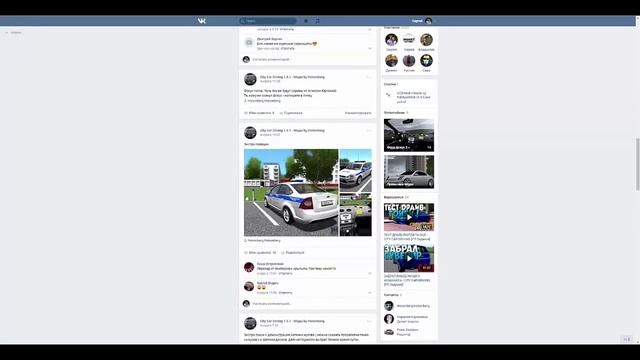Open group avatar of the Форд Focus text post
Viewport: 640px width, 360px height.
click(x=250, y=79)
